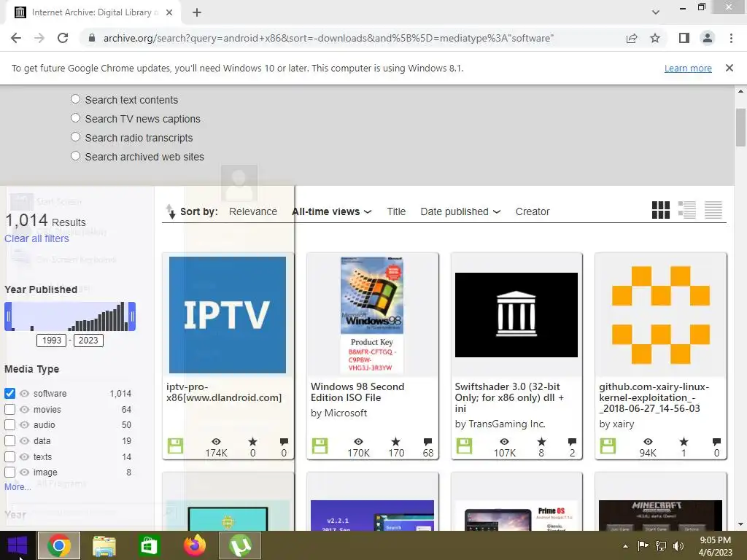Uncheck the software media type checkbox

(9, 393)
